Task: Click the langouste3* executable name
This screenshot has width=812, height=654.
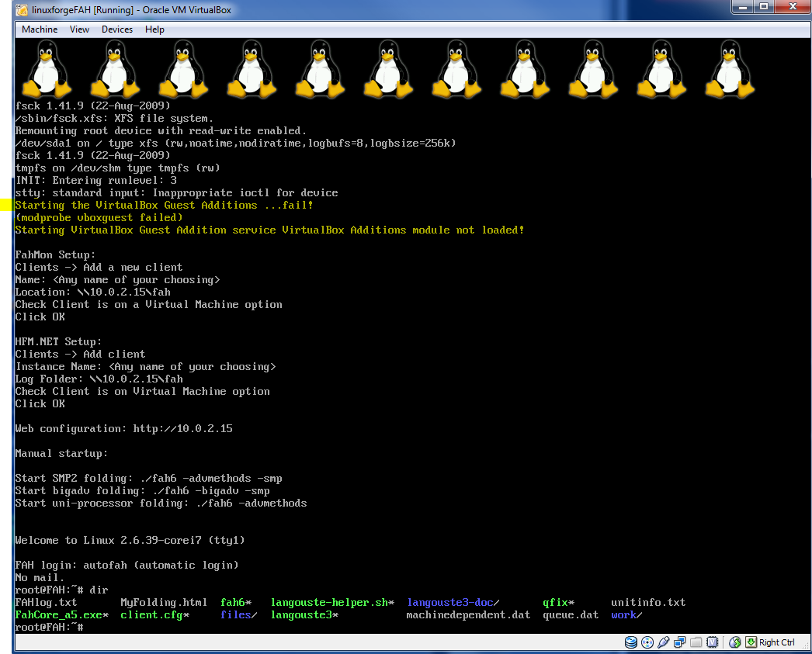Action: tap(304, 614)
